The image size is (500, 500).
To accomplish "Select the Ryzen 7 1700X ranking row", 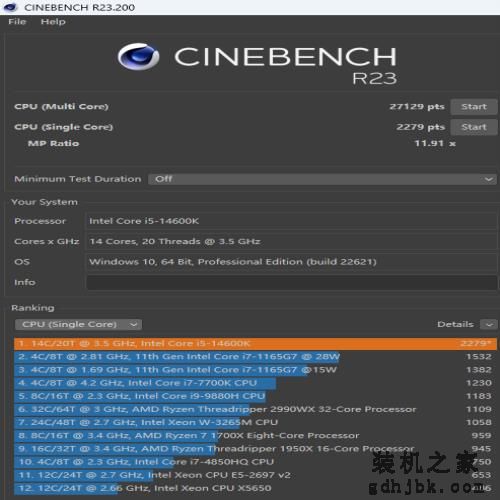I will click(x=256, y=436).
